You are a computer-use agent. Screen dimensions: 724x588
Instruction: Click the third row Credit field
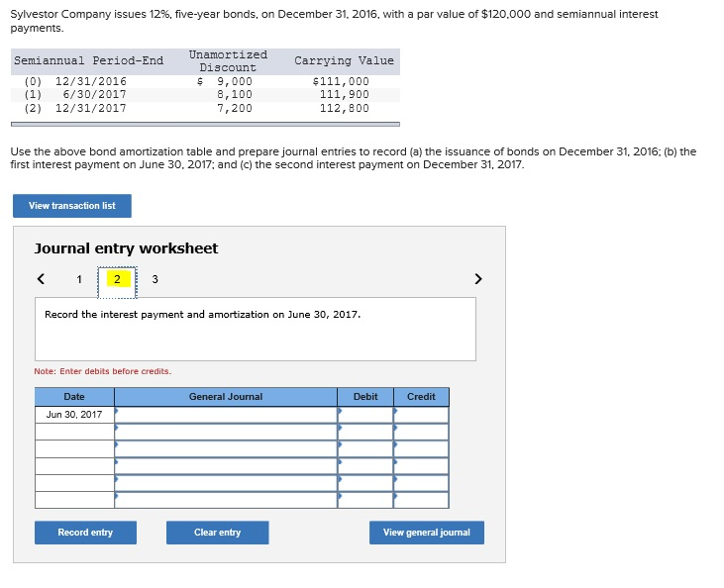coord(421,449)
